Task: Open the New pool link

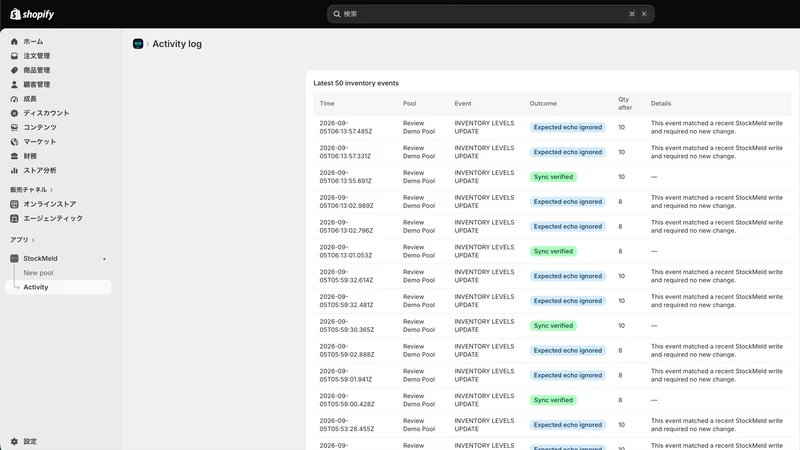Action: 38,272
